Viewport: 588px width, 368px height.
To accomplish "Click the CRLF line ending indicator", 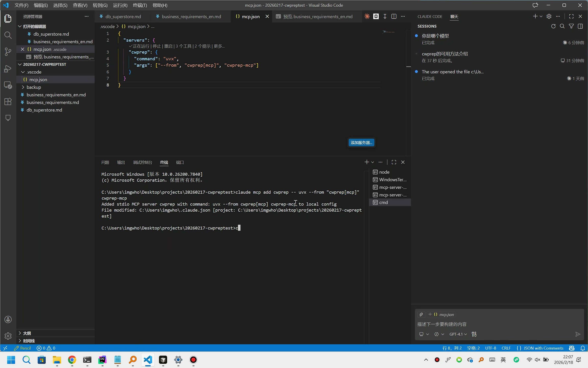I will tap(506, 348).
